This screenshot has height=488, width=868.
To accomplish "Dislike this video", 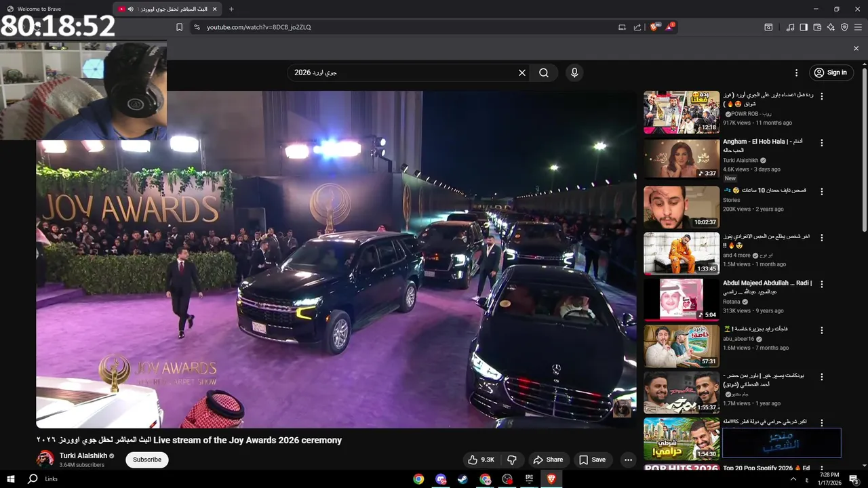I will [x=512, y=460].
